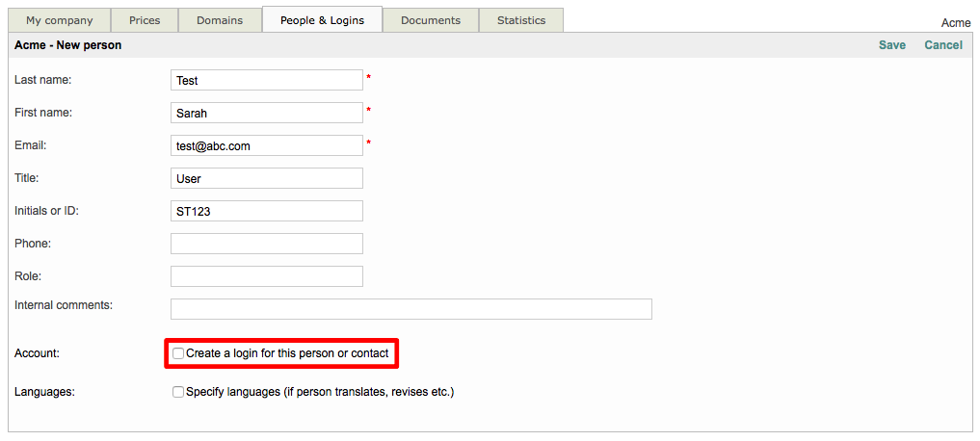Enable Create a login for this person checkbox

[x=178, y=353]
